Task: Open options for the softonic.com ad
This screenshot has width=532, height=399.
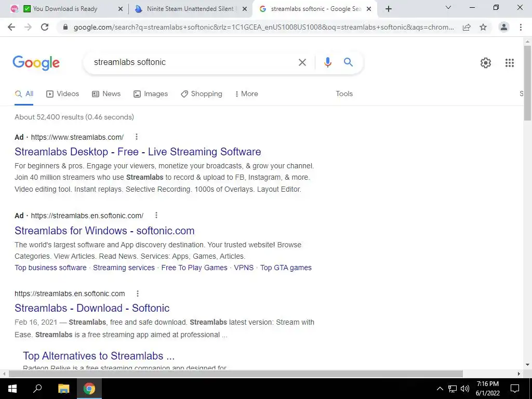Action: coord(156,215)
